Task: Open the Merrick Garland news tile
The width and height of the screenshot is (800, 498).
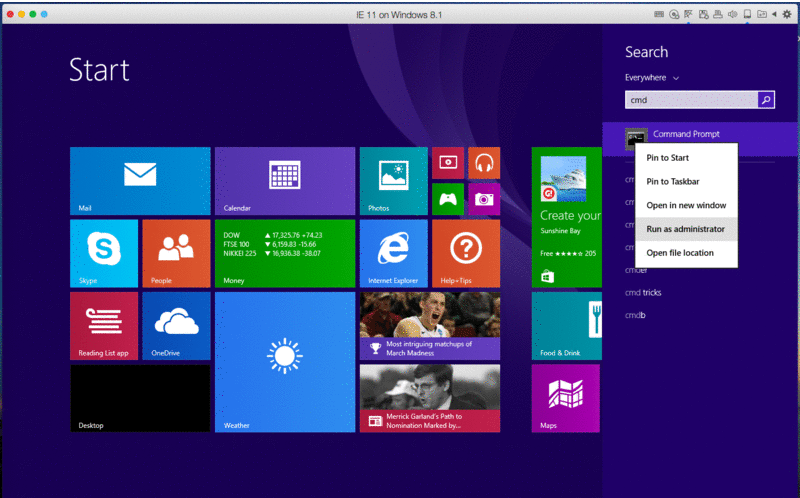Action: (x=430, y=399)
